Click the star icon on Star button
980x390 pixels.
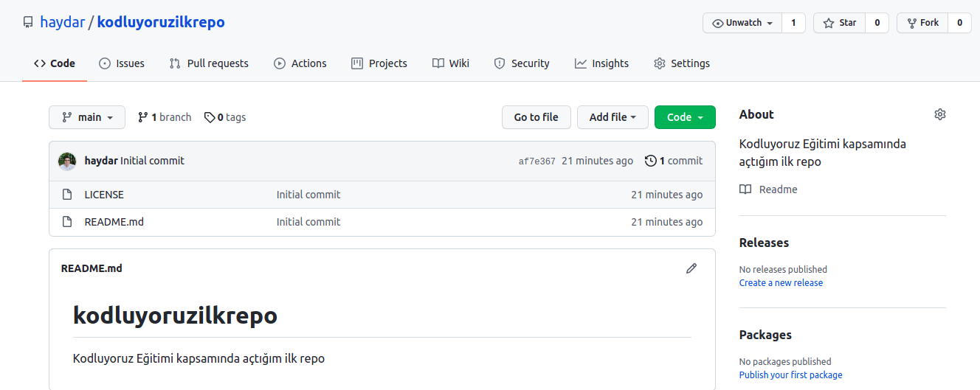(829, 23)
